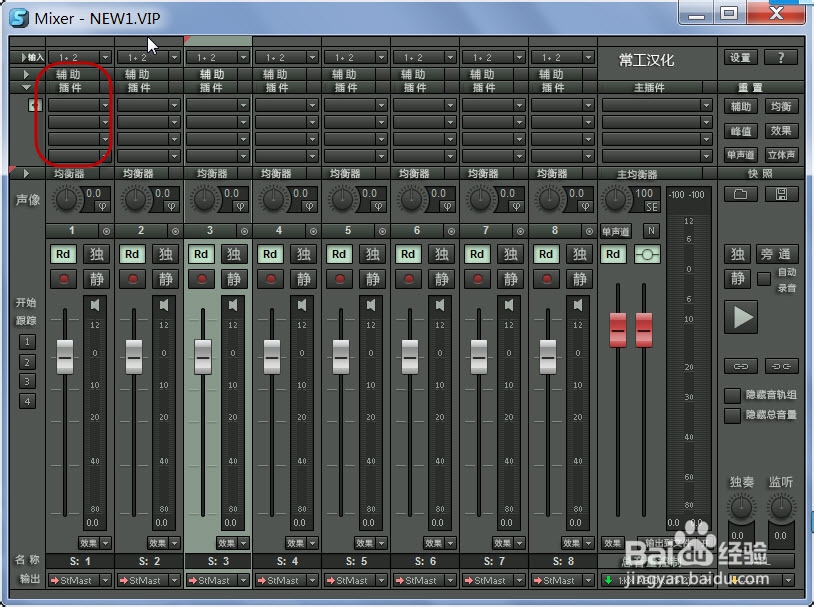
Task: Click channel 3 pan knob
Action: (x=205, y=199)
